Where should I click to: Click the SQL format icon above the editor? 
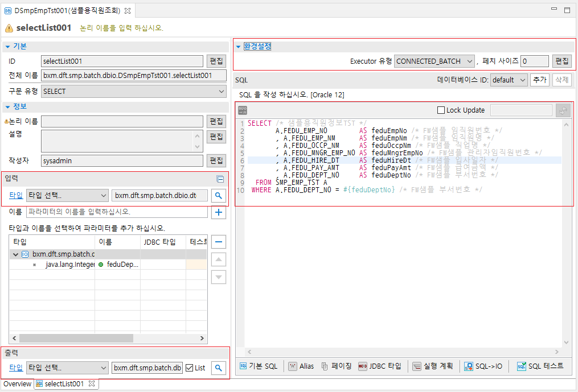pos(243,110)
